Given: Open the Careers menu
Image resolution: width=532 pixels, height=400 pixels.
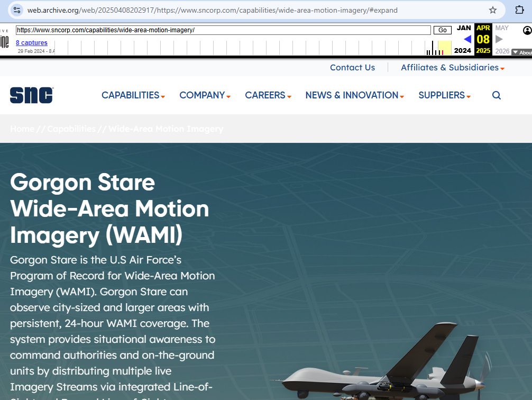Looking at the screenshot, I should (x=268, y=95).
